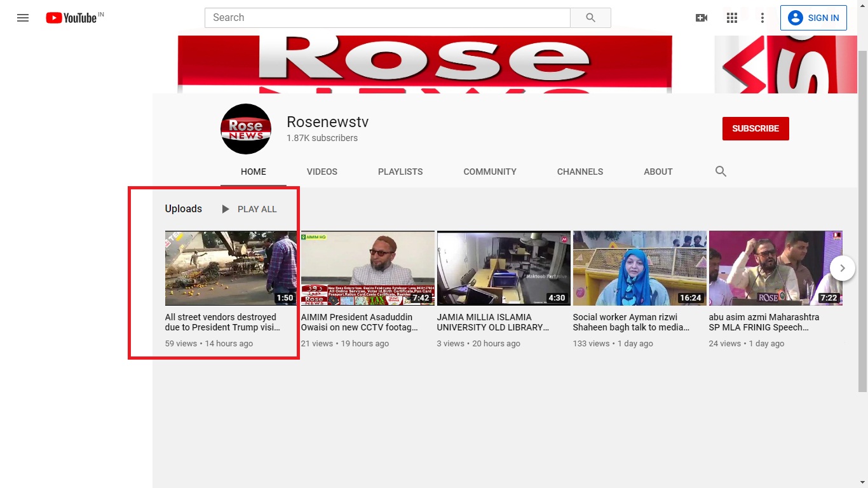The image size is (868, 488).
Task: Open the PLAYLISTS tab
Action: coord(400,172)
